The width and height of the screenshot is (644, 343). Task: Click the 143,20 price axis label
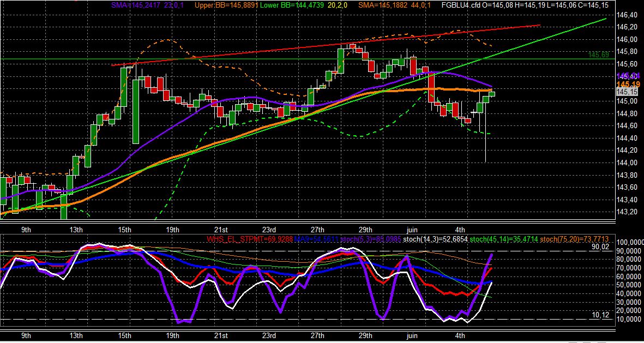pos(627,212)
